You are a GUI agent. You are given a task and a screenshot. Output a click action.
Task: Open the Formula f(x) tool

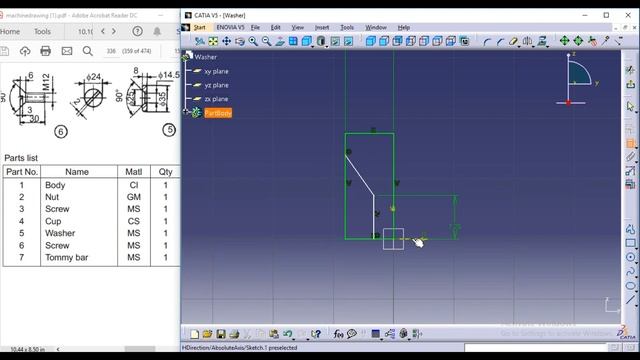[x=338, y=334]
